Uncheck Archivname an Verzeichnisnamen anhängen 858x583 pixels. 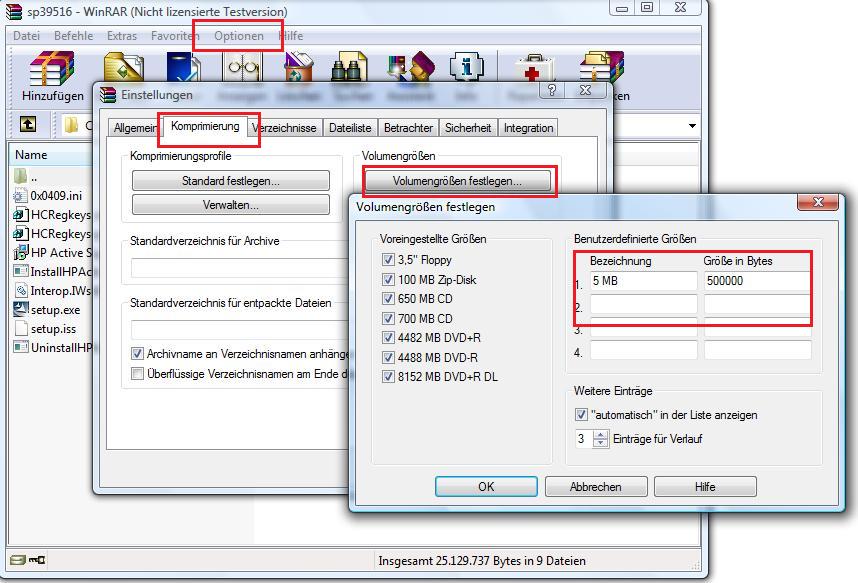click(x=137, y=354)
